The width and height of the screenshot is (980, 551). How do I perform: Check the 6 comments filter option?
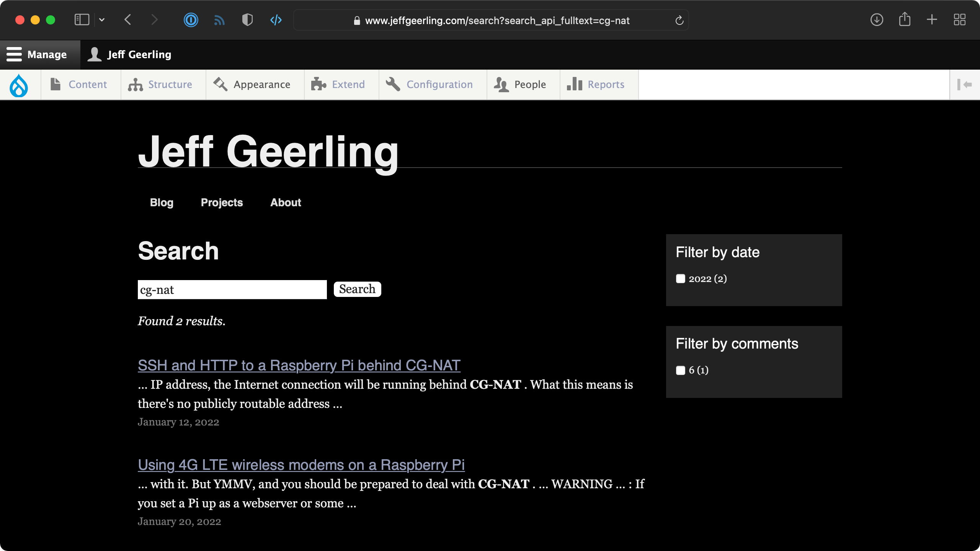[x=680, y=370]
